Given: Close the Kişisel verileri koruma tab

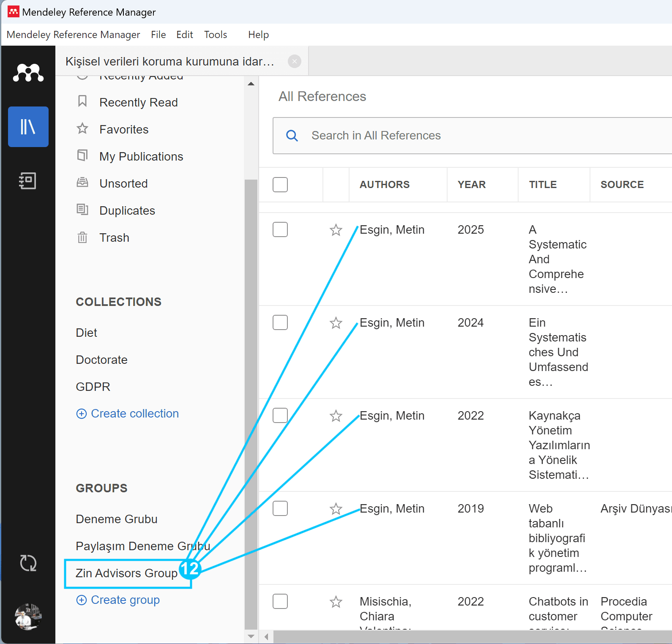Looking at the screenshot, I should tap(295, 61).
